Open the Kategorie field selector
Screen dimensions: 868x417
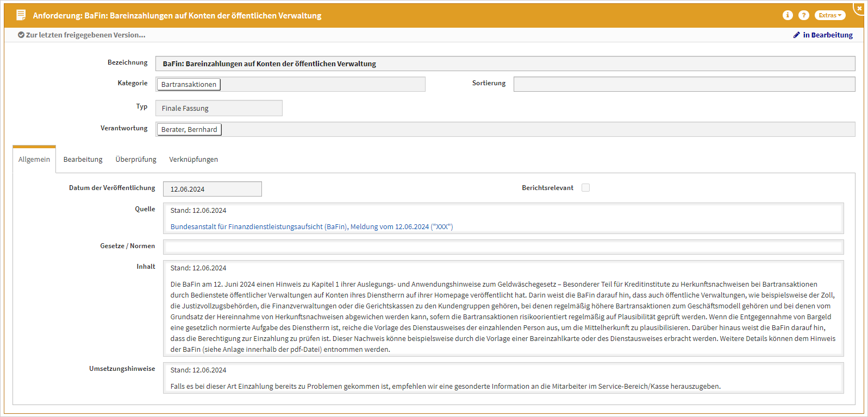tap(321, 84)
